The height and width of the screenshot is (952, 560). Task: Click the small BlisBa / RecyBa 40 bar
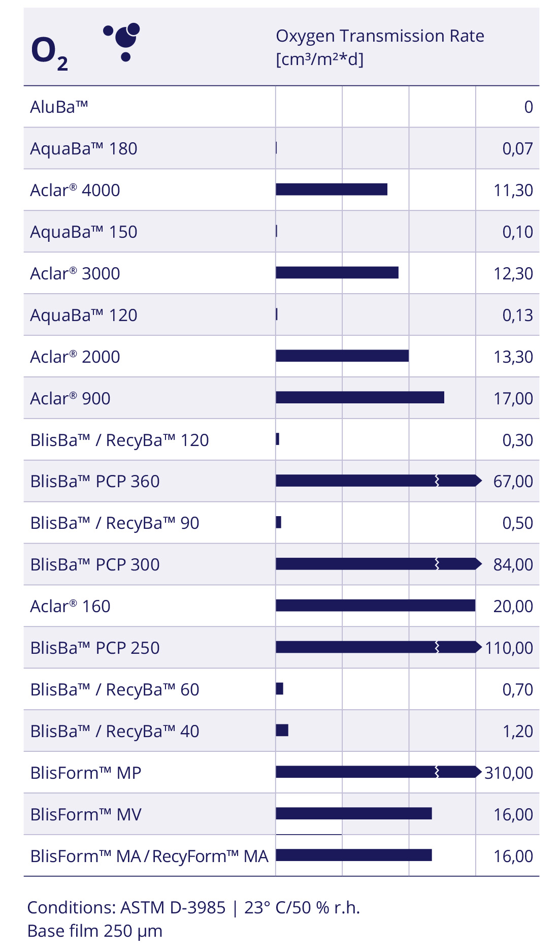coord(282,731)
